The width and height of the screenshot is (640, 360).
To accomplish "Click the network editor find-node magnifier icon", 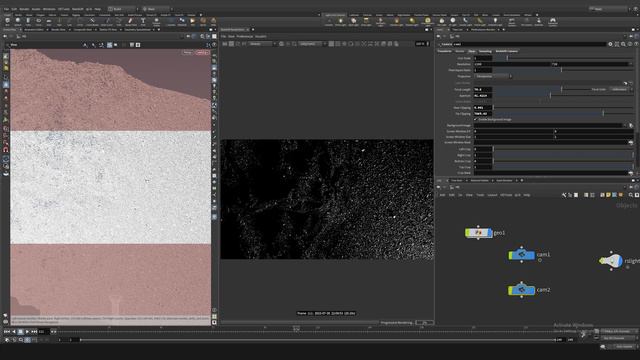I will coord(631,195).
